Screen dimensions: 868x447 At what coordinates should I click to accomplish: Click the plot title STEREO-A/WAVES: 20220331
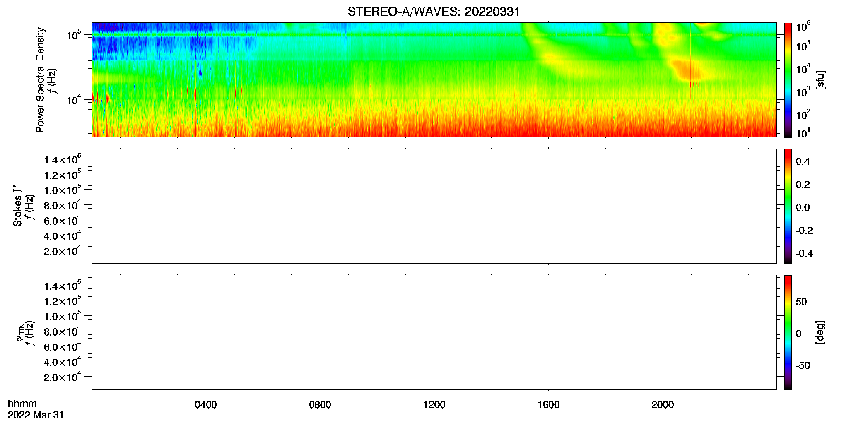click(x=434, y=12)
